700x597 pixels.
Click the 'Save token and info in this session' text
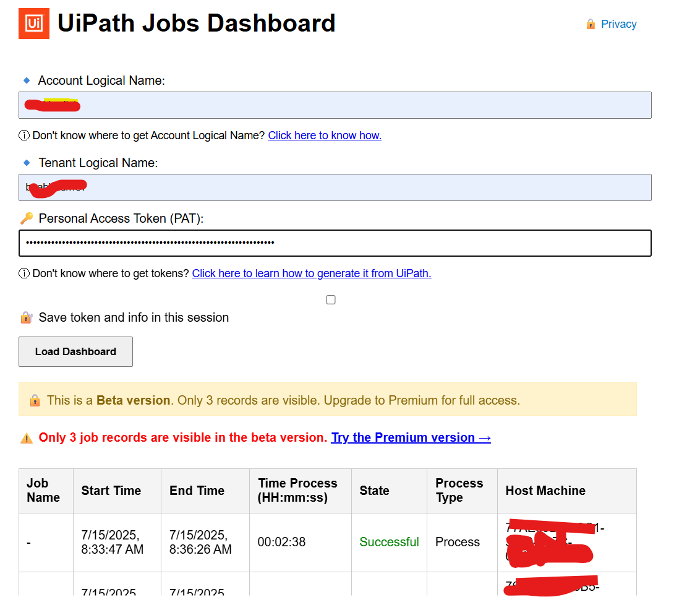134,317
